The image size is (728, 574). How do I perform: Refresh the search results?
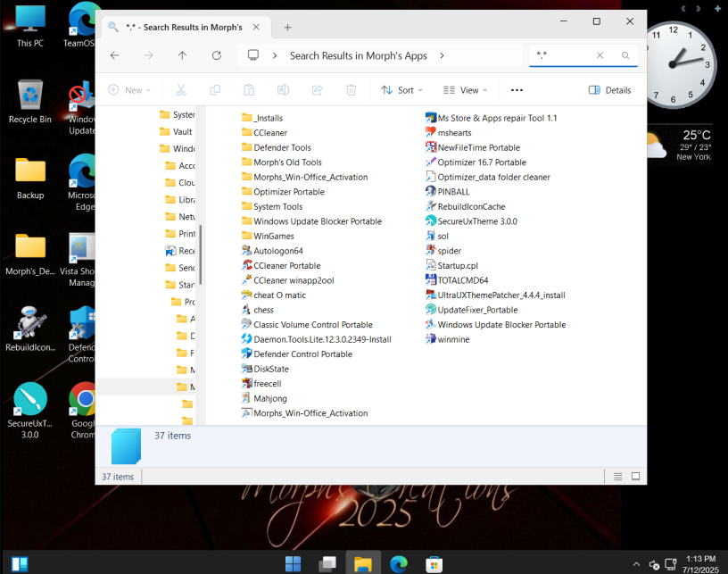[x=217, y=55]
